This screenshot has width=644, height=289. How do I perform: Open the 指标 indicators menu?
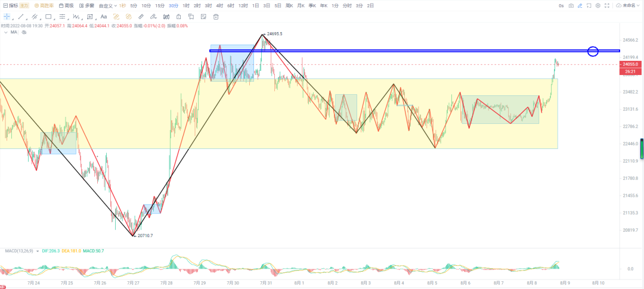[x=10, y=6]
